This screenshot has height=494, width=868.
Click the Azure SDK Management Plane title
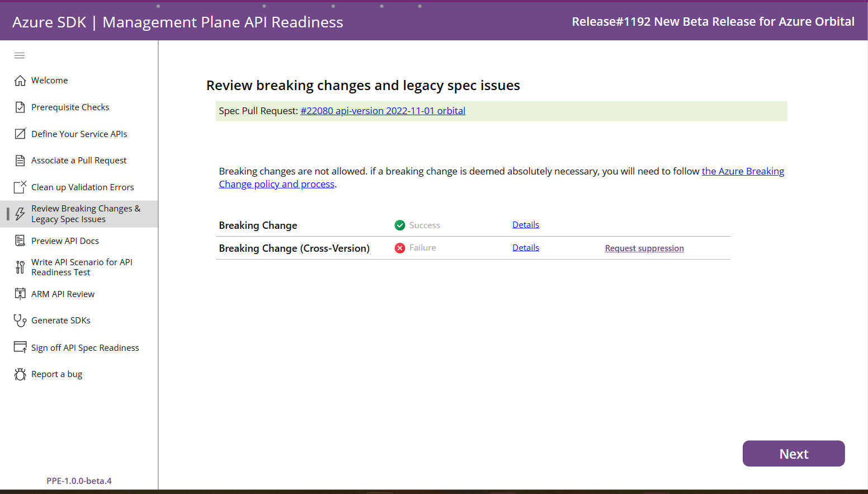(178, 22)
